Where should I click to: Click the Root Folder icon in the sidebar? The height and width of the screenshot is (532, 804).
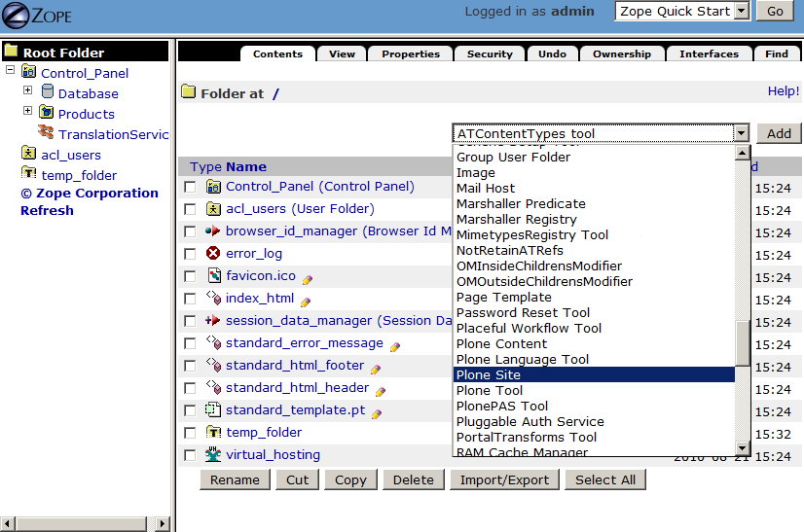pyautogui.click(x=11, y=51)
